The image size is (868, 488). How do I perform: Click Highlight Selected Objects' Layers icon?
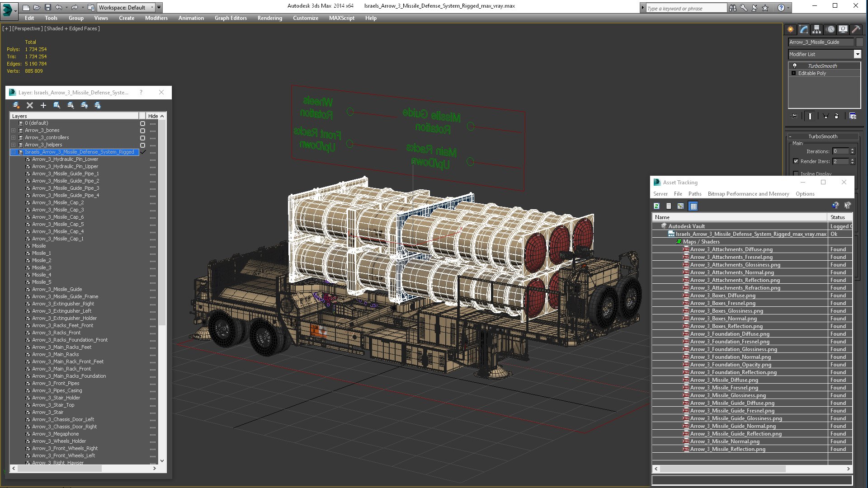pyautogui.click(x=71, y=105)
